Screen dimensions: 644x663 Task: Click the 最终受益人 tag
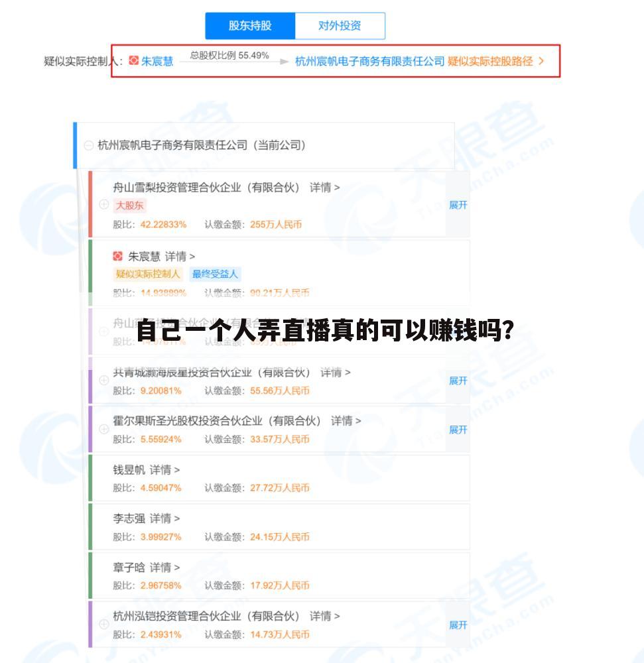pos(215,274)
